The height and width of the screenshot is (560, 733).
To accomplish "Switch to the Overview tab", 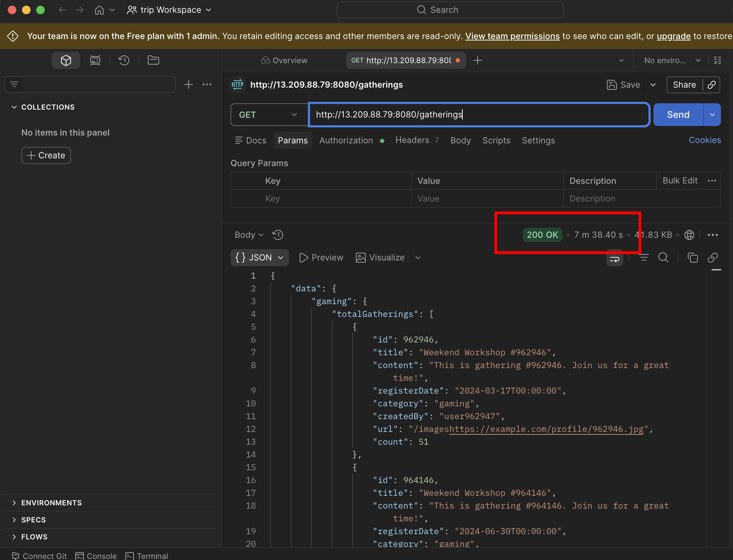I will [284, 60].
